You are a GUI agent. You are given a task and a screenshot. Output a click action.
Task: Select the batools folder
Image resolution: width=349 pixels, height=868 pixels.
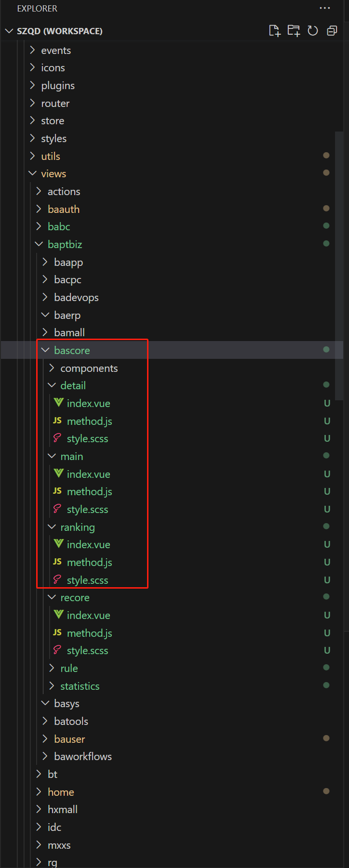[x=71, y=722]
